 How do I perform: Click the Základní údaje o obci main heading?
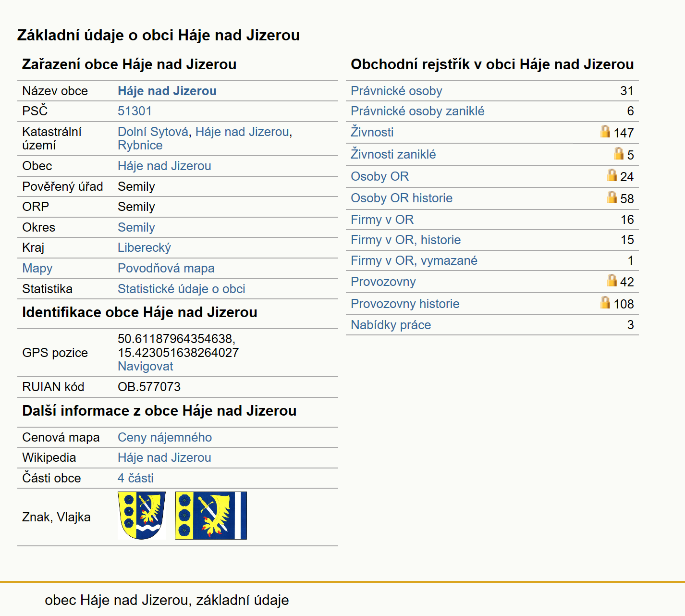pyautogui.click(x=159, y=35)
